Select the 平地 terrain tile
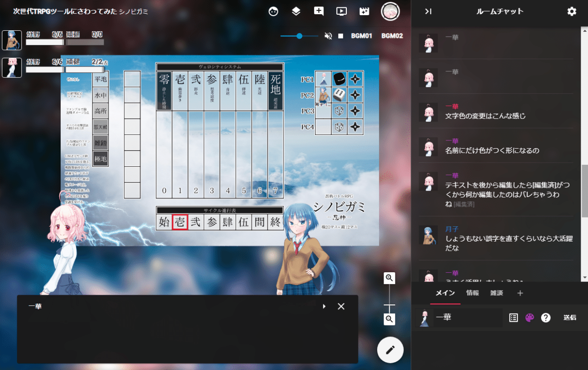The width and height of the screenshot is (588, 370). coord(101,79)
